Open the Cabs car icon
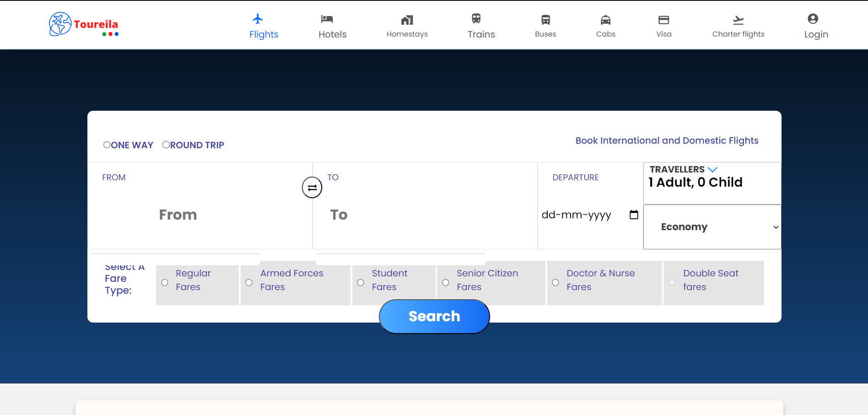 click(x=605, y=20)
